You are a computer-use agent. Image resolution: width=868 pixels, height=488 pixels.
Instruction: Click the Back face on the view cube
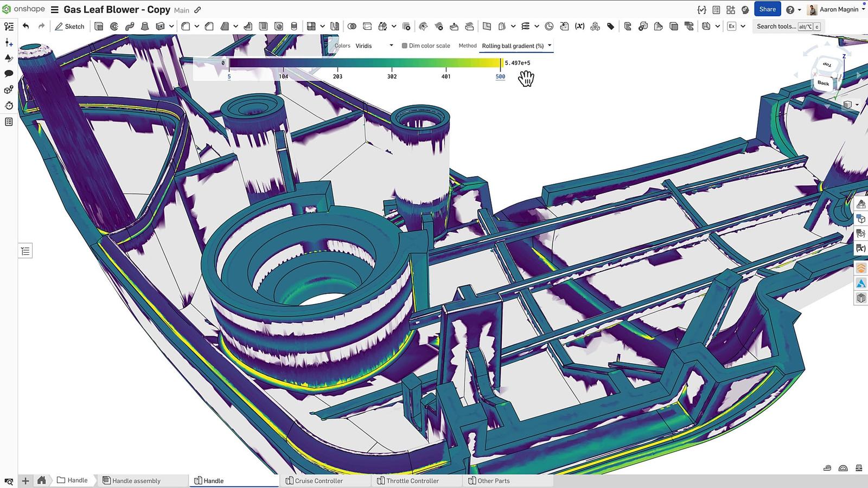point(823,83)
